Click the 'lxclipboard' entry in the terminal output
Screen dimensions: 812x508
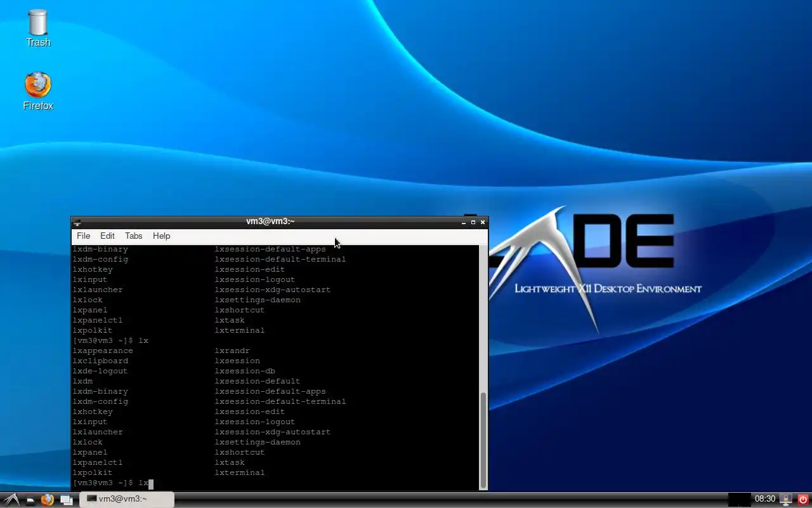(x=100, y=361)
